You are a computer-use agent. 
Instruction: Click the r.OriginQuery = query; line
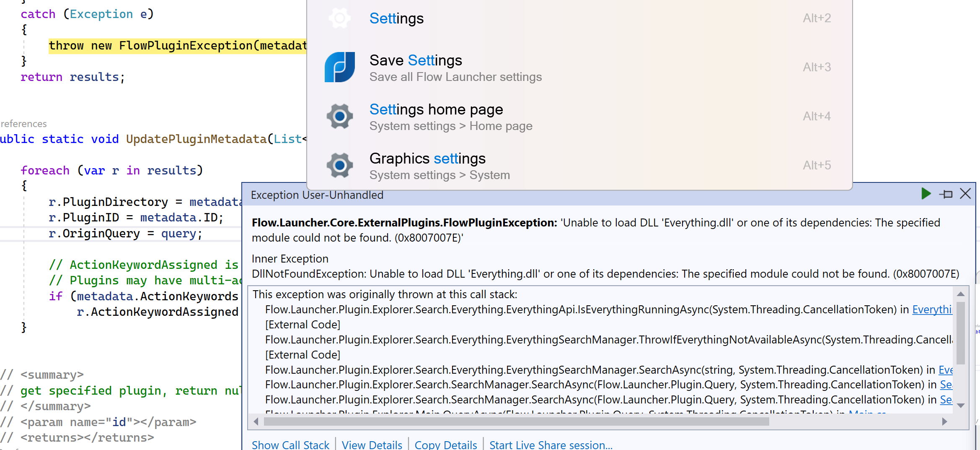coord(125,234)
